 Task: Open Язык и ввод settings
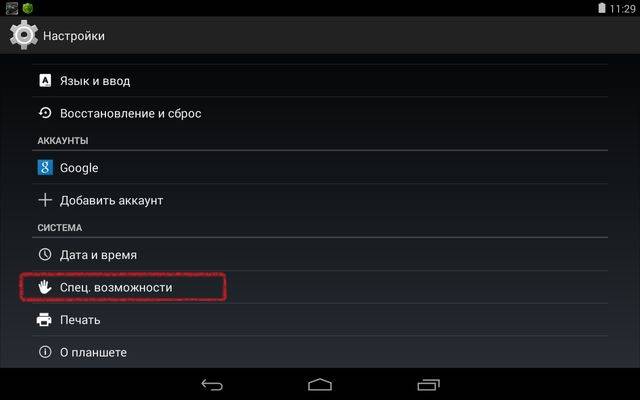(x=320, y=80)
